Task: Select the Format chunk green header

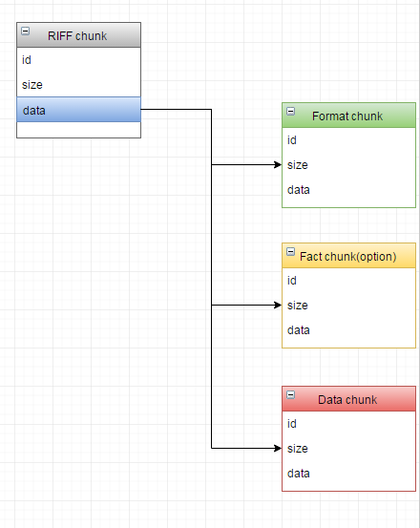Action: (x=349, y=116)
